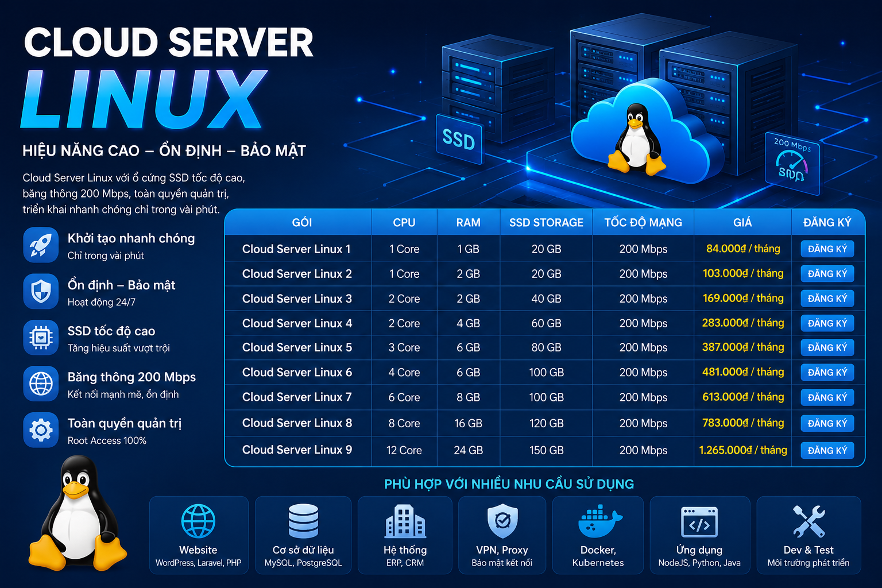
Task: Click the 150 GB storage cell
Action: (547, 450)
